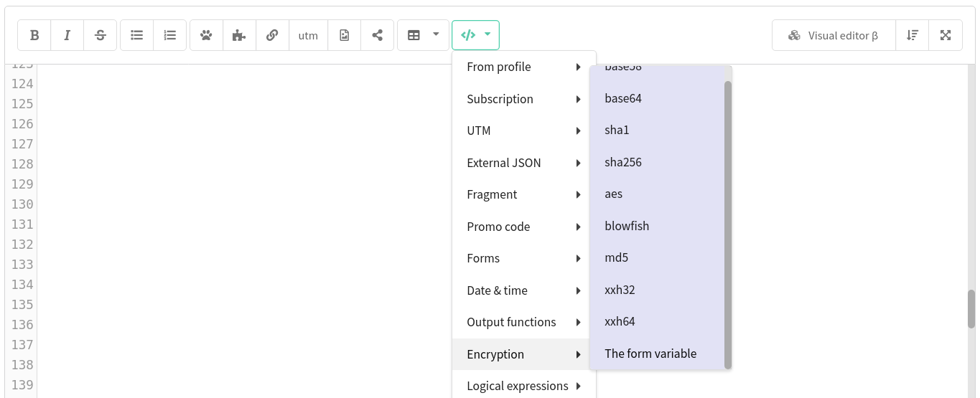Toggle fullscreen expand icon
The width and height of the screenshot is (980, 398).
tap(946, 35)
